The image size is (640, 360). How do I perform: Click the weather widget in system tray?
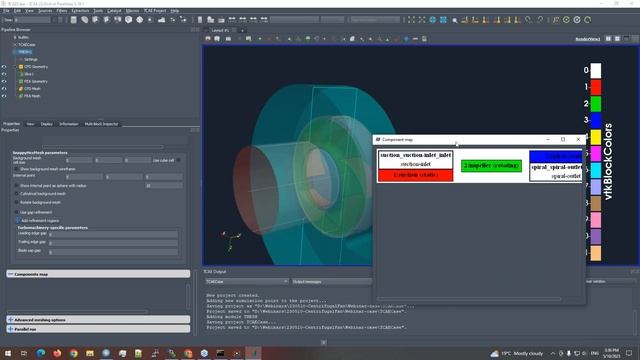point(516,353)
